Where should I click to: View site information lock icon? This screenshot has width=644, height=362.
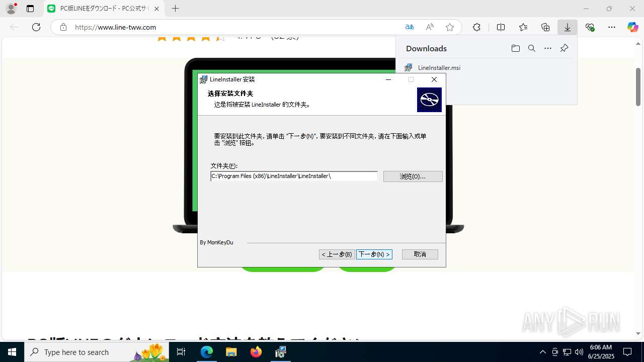click(x=63, y=27)
